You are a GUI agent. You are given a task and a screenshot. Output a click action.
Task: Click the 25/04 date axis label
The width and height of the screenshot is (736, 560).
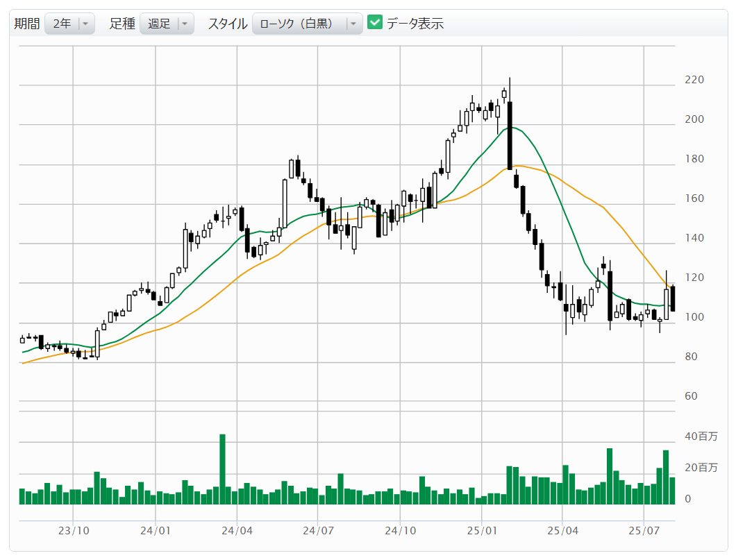click(563, 531)
